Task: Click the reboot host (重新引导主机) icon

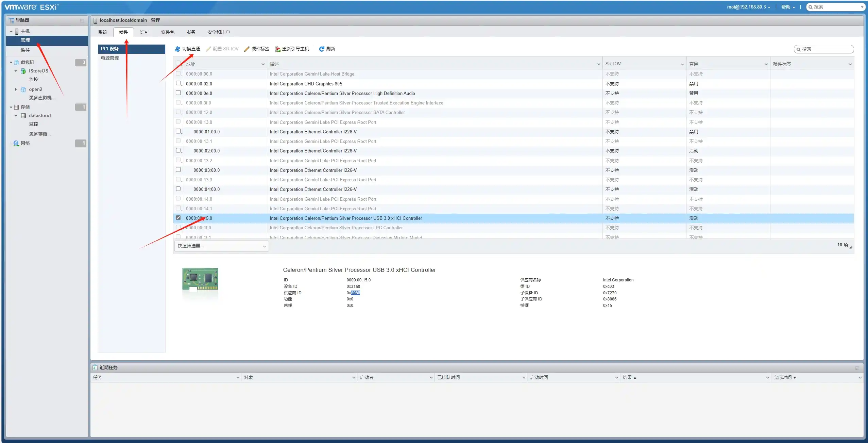Action: 277,49
